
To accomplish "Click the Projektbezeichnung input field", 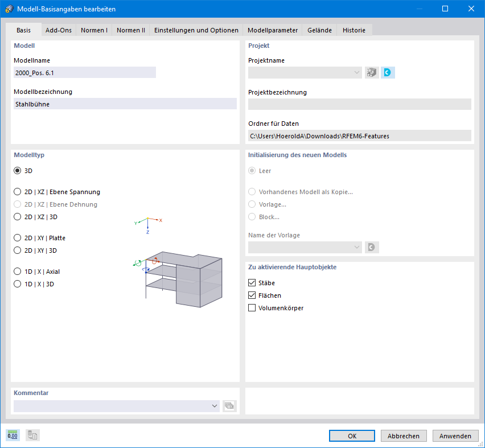I will point(360,104).
